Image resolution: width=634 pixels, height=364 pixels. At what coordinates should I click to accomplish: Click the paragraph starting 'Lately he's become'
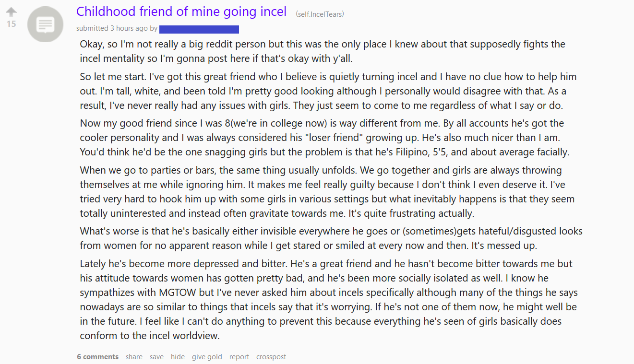(x=329, y=300)
